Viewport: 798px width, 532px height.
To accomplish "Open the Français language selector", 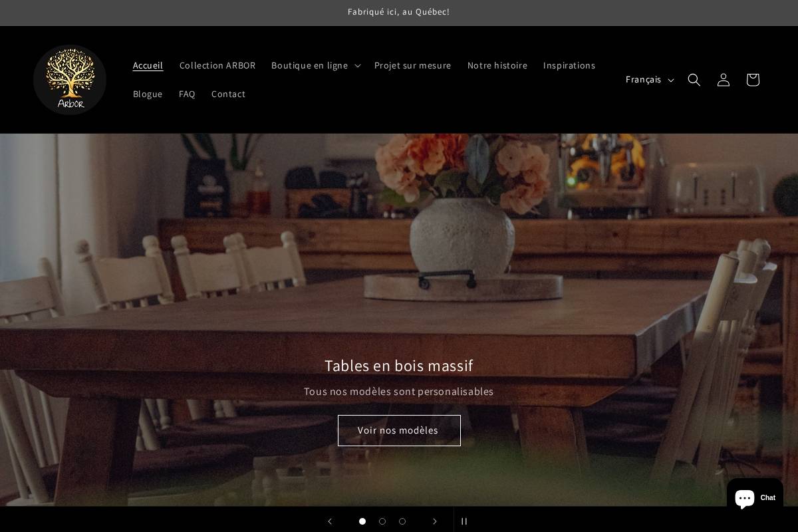I will click(649, 79).
